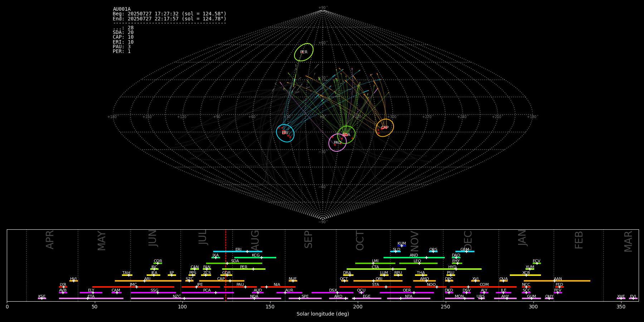644x322 pixels.
Task: Click the AUG month label on timeline
Action: pos(255,239)
